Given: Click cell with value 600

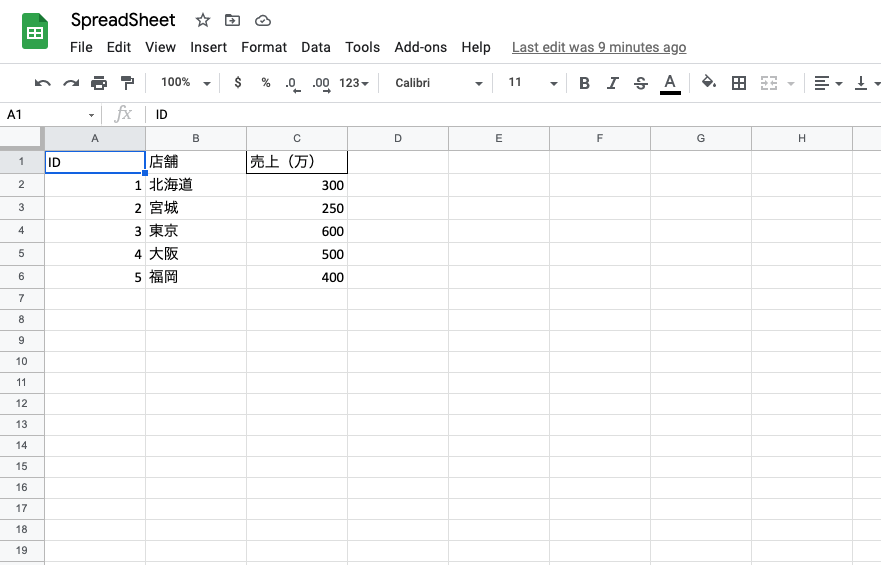Looking at the screenshot, I should click(297, 231).
